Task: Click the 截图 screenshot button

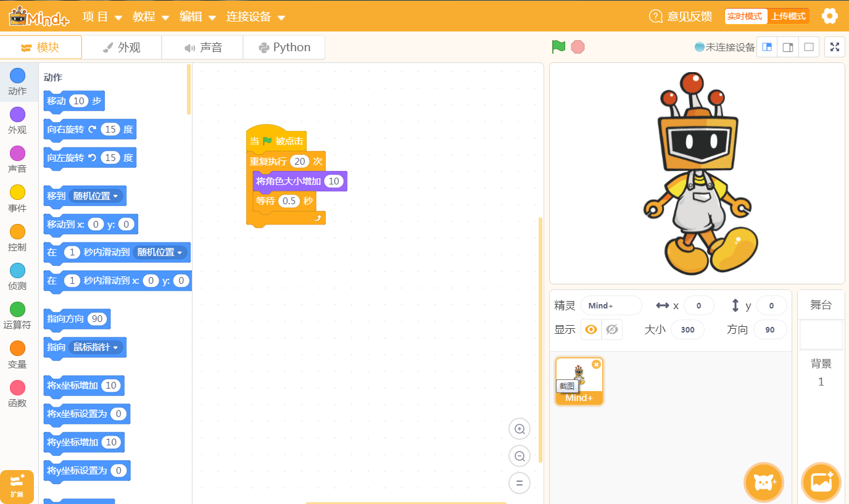Action: tap(566, 386)
